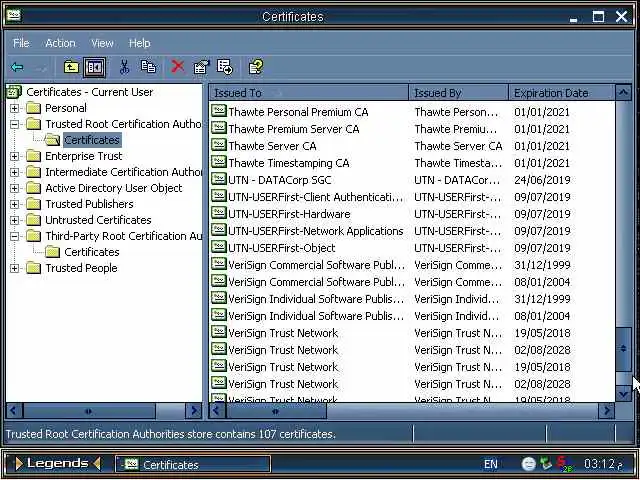Screen dimensions: 640x480
Task: Click the EN language indicator
Action: pyautogui.click(x=491, y=464)
